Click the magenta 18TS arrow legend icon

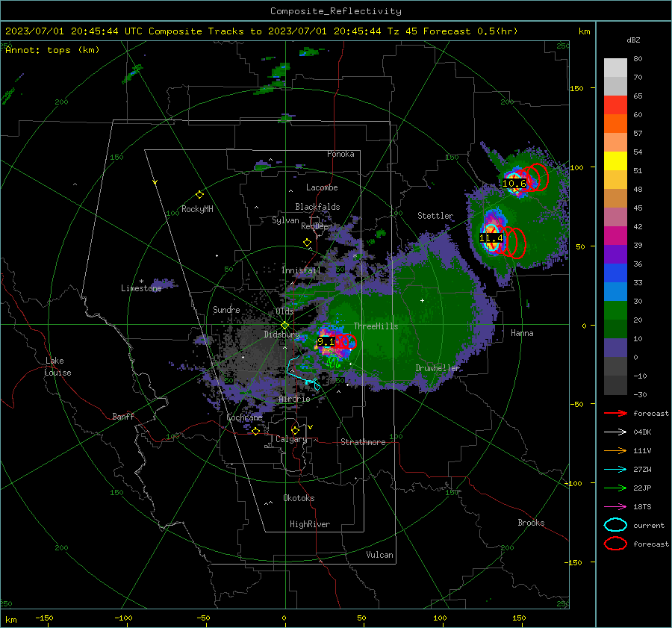coord(615,507)
